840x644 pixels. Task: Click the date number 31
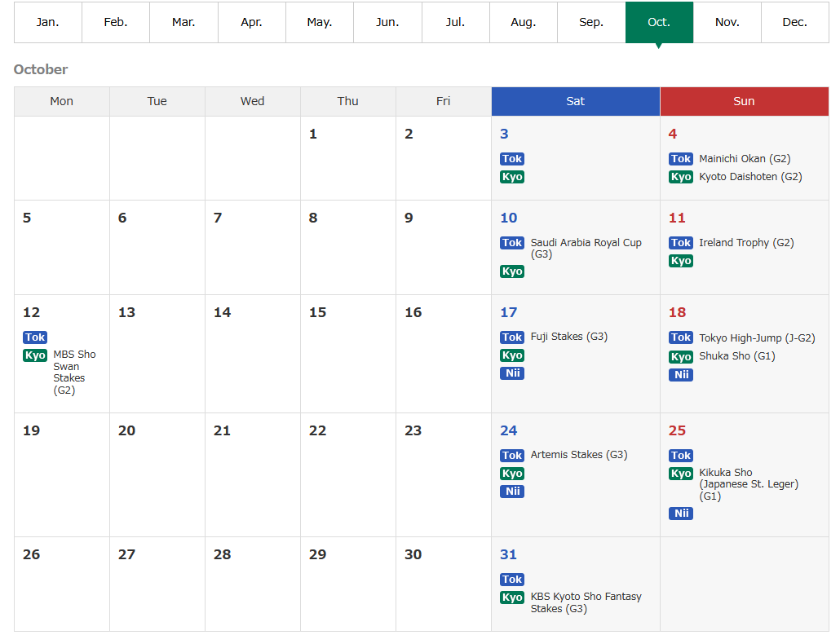[x=508, y=554]
